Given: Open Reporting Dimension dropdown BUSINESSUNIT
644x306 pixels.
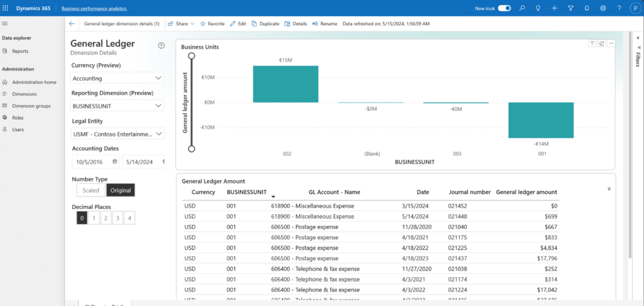Looking at the screenshot, I should click(117, 106).
